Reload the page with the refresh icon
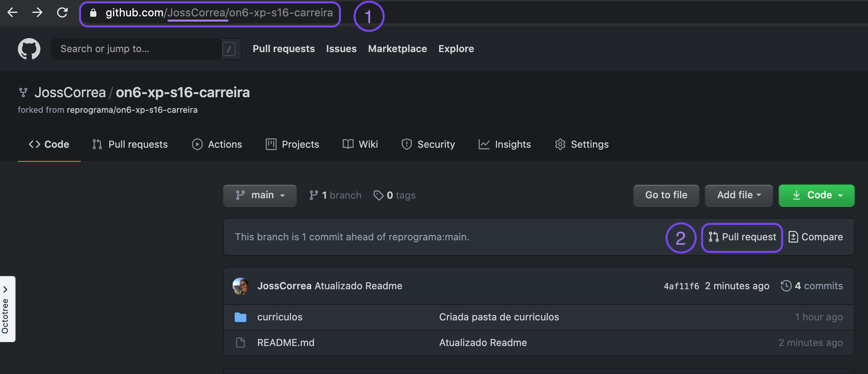Screen dimensions: 868x374 click(x=62, y=12)
